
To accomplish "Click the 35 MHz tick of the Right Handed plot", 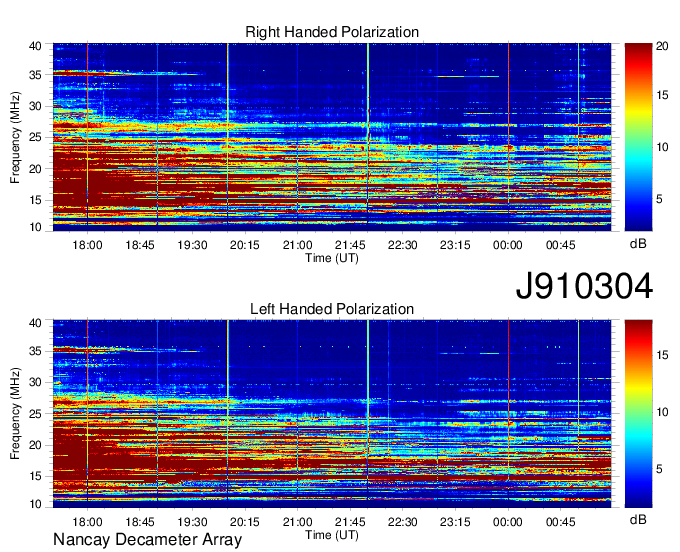I will (x=36, y=75).
